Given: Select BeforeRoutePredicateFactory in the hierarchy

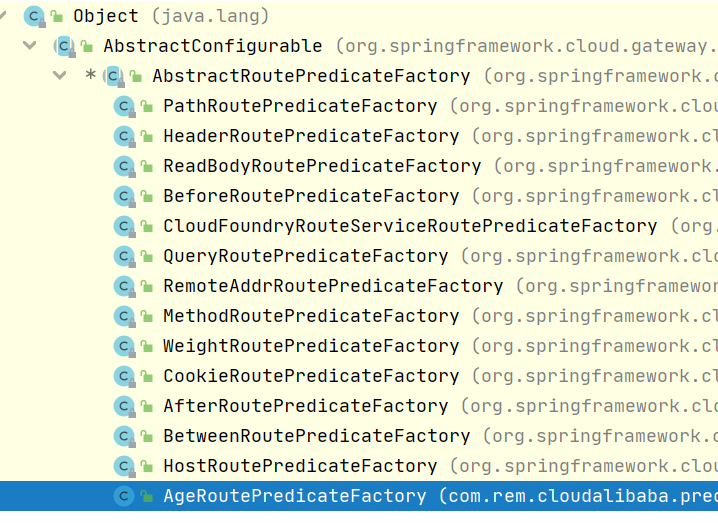Looking at the screenshot, I should (311, 196).
